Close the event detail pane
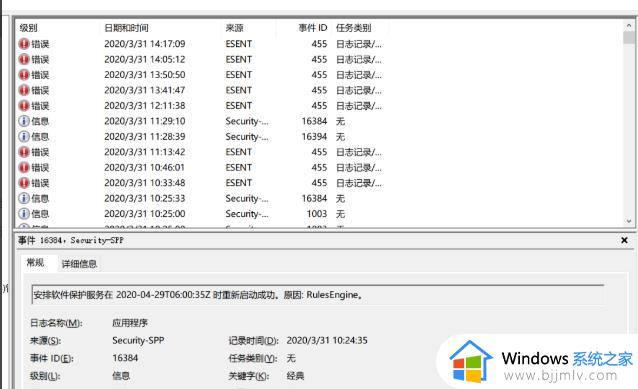Viewport: 638px width, 389px height. click(624, 240)
